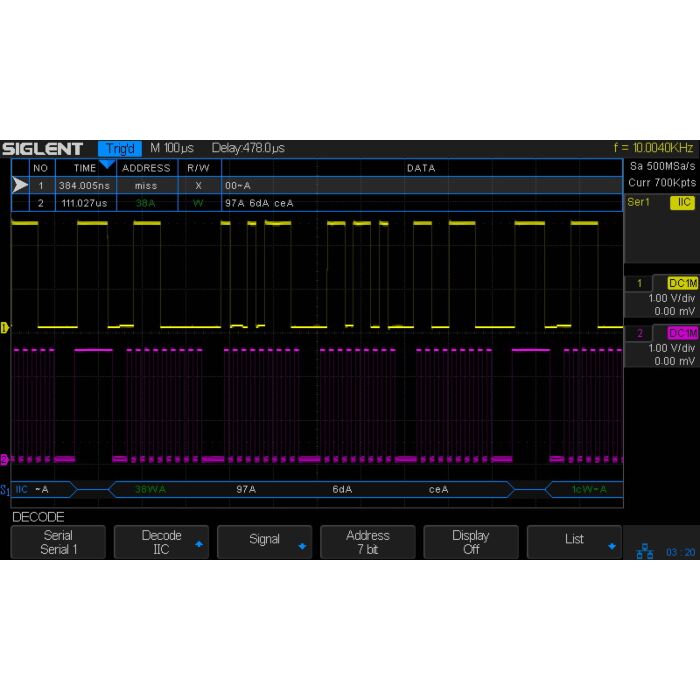The image size is (700, 700).
Task: Click the M 100µs timebase readout
Action: pos(172,148)
